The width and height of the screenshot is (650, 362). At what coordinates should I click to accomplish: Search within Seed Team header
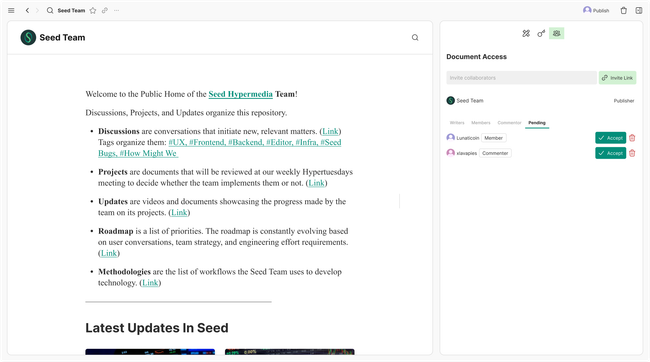click(x=415, y=37)
